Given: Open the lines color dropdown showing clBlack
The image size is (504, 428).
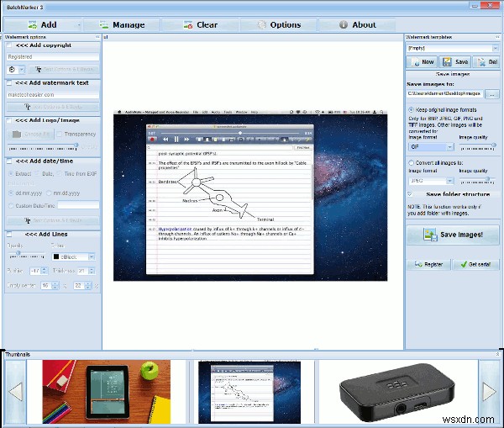Looking at the screenshot, I should pyautogui.click(x=92, y=256).
